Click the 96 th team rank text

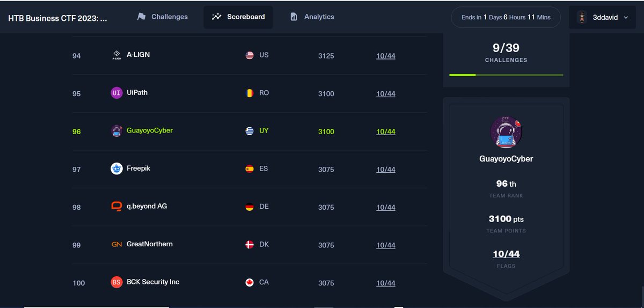tap(506, 184)
